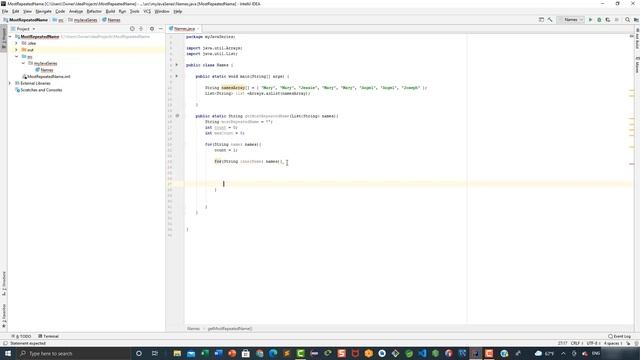
Task: Open UTF-8 encoding selector in status bar
Action: click(593, 343)
